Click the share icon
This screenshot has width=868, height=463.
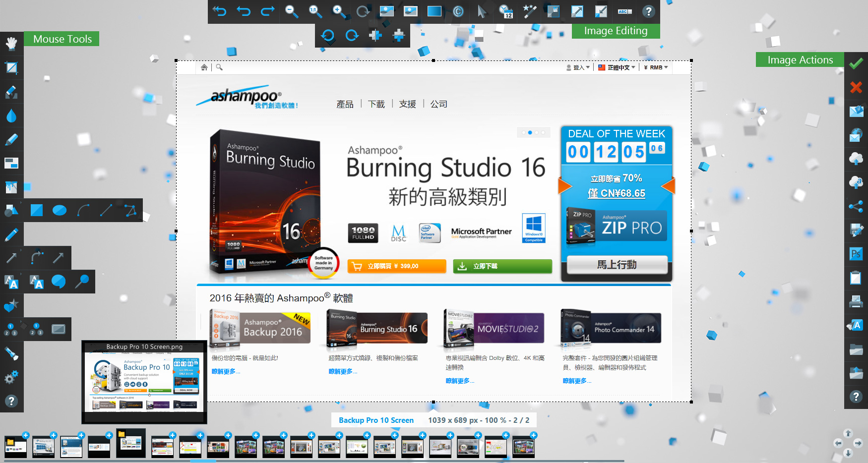click(x=856, y=206)
